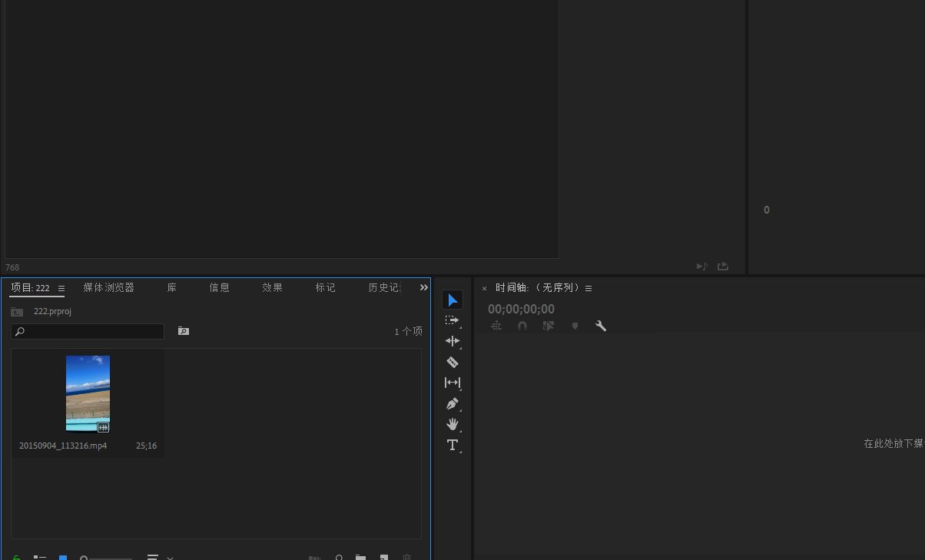Click the project search input field
This screenshot has height=560, width=925.
click(88, 332)
